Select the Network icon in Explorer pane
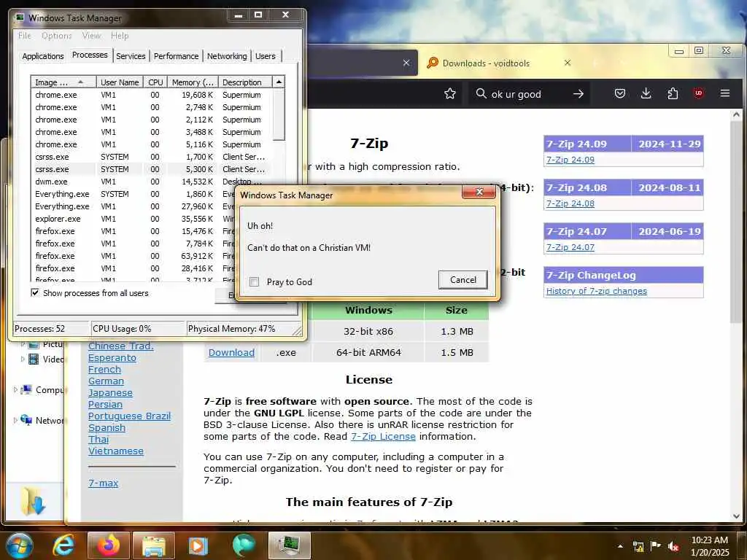This screenshot has width=747, height=560. (x=26, y=420)
